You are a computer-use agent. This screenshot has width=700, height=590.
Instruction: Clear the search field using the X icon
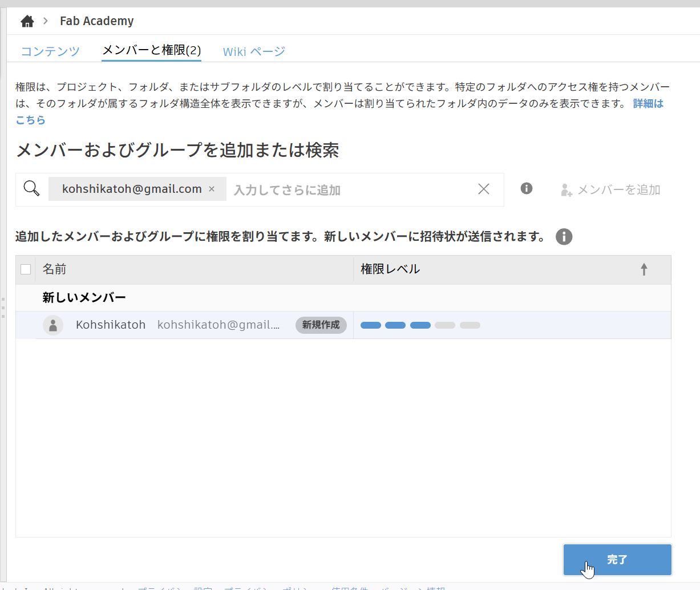[483, 189]
